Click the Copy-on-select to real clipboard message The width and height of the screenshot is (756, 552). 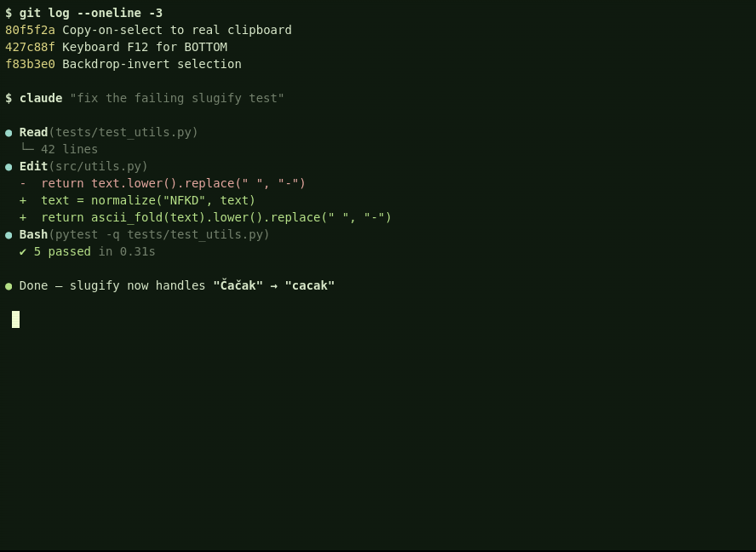177,30
